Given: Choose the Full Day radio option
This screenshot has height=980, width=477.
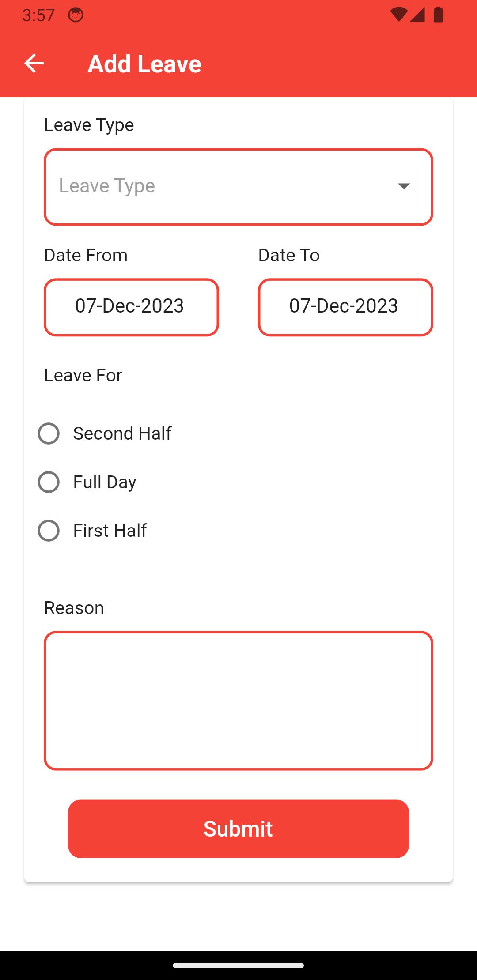Looking at the screenshot, I should tap(49, 482).
